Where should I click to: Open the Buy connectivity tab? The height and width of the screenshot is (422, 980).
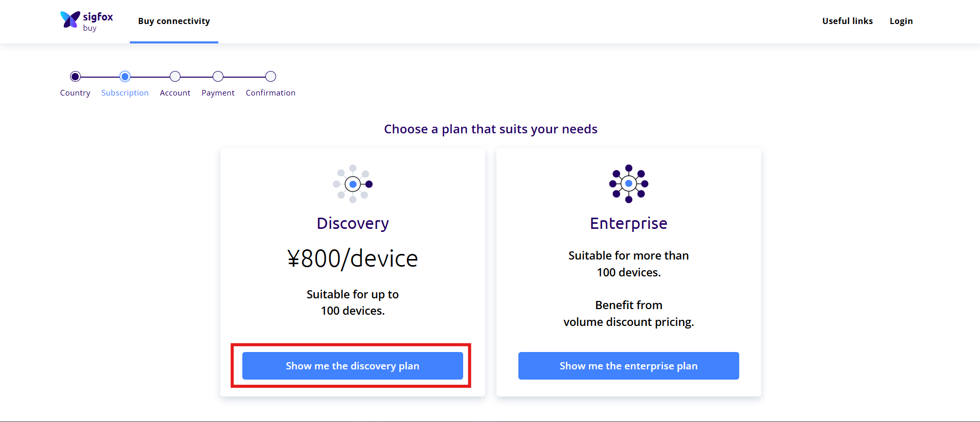tap(174, 21)
